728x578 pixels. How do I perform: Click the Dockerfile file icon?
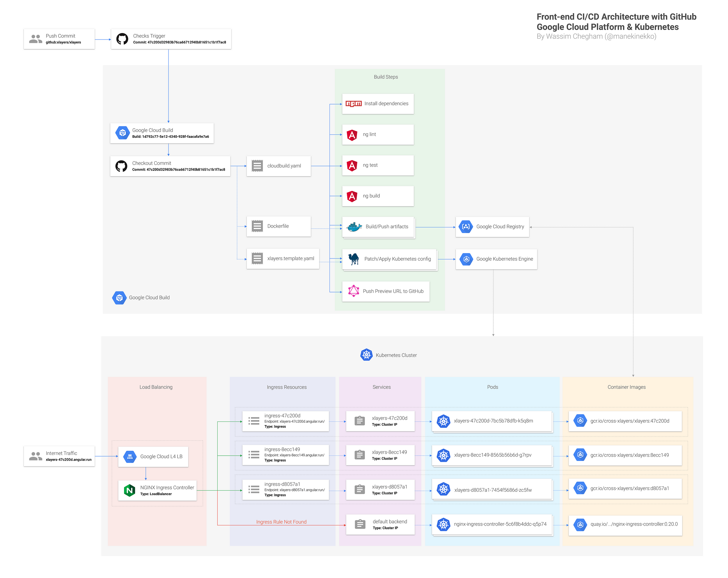[x=257, y=226]
